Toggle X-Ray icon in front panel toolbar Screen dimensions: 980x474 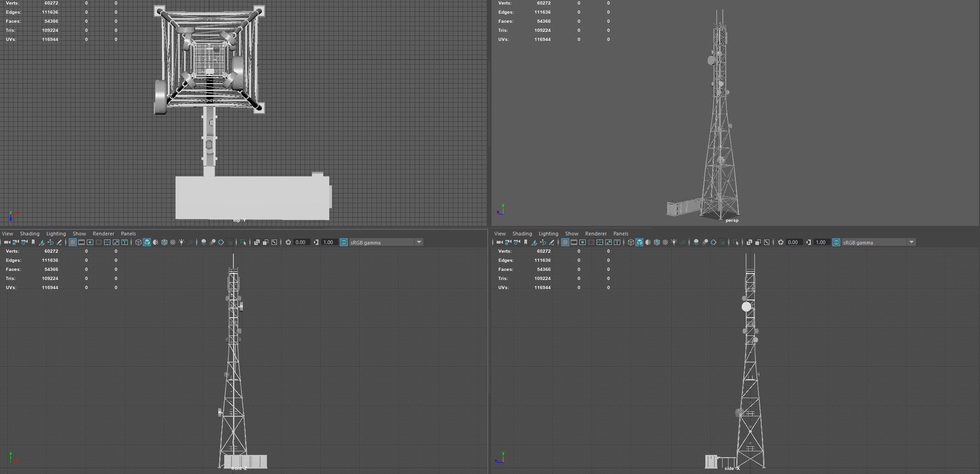pos(257,242)
